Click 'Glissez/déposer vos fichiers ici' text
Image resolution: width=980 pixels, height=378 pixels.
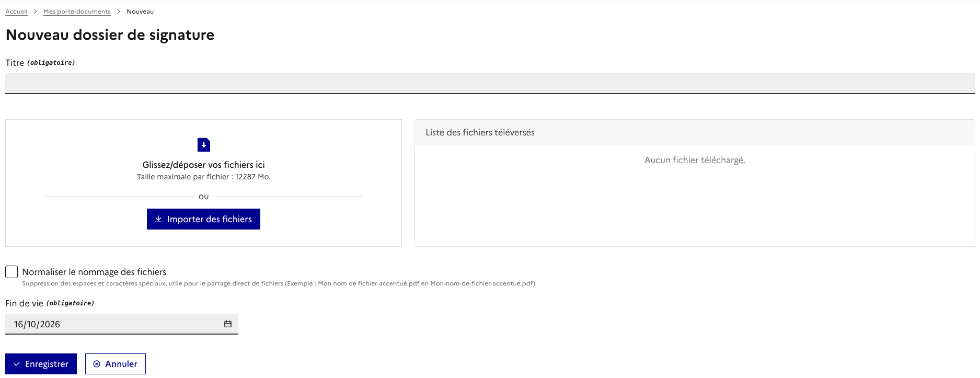point(203,165)
